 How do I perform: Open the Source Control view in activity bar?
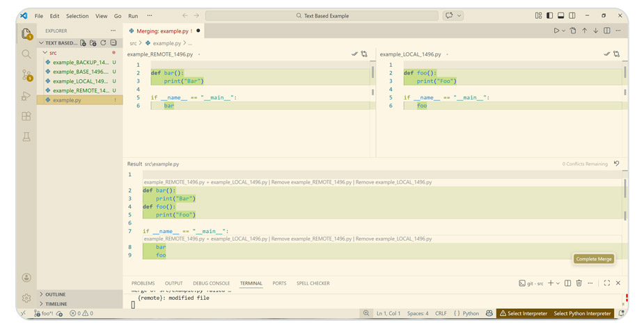[x=26, y=75]
